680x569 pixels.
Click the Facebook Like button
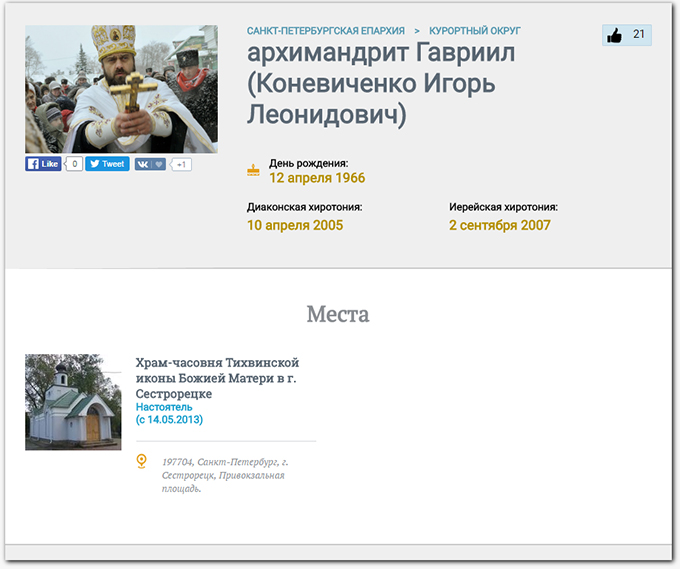coord(43,164)
